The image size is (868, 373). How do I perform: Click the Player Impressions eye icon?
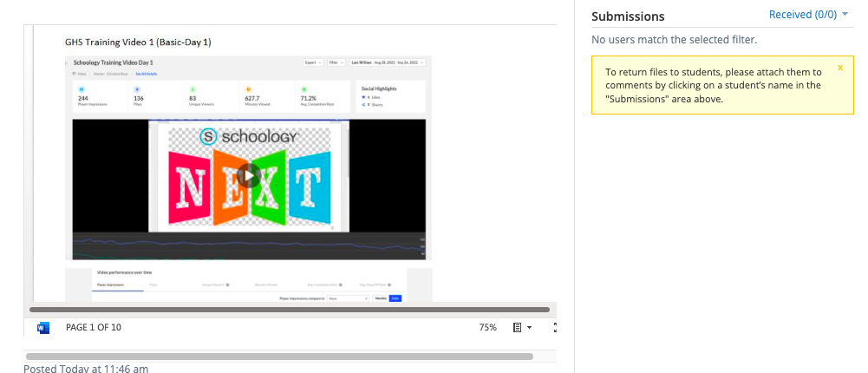point(82,89)
